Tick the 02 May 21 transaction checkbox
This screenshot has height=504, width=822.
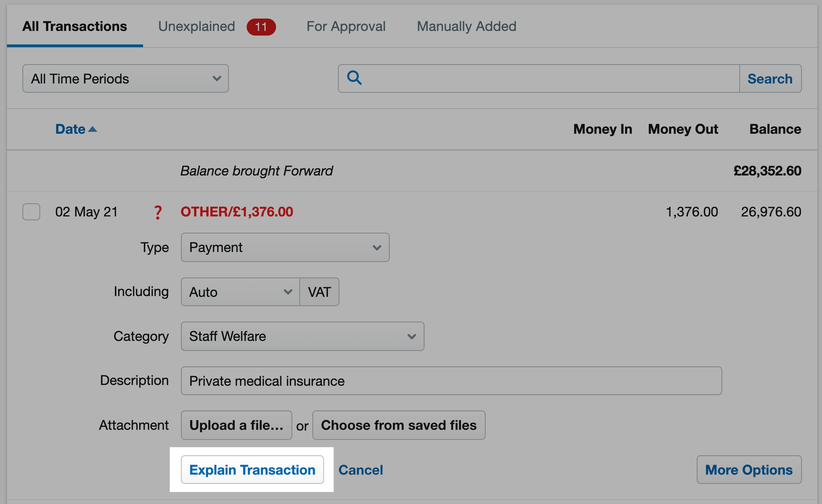(31, 212)
